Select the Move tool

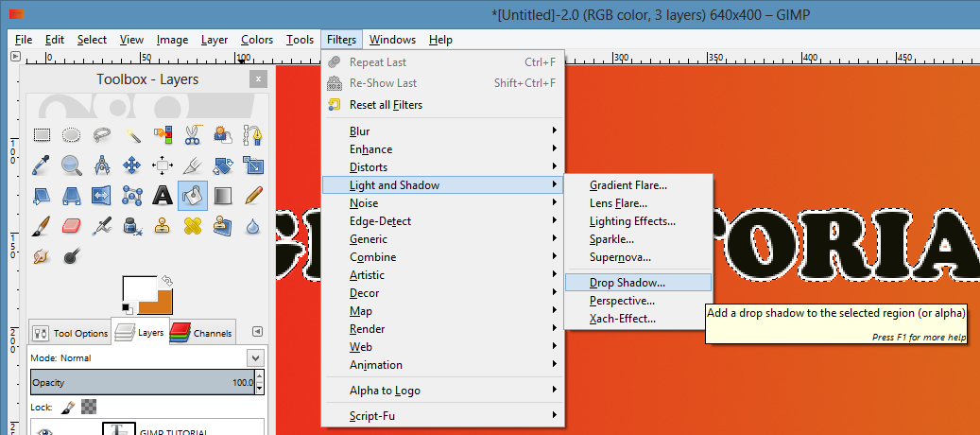click(132, 165)
